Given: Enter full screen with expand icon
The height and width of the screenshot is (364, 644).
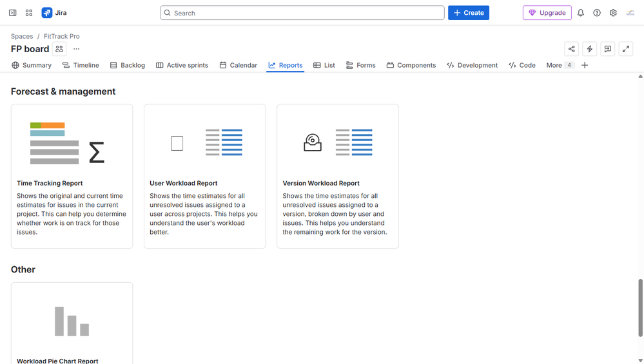Looking at the screenshot, I should 625,49.
